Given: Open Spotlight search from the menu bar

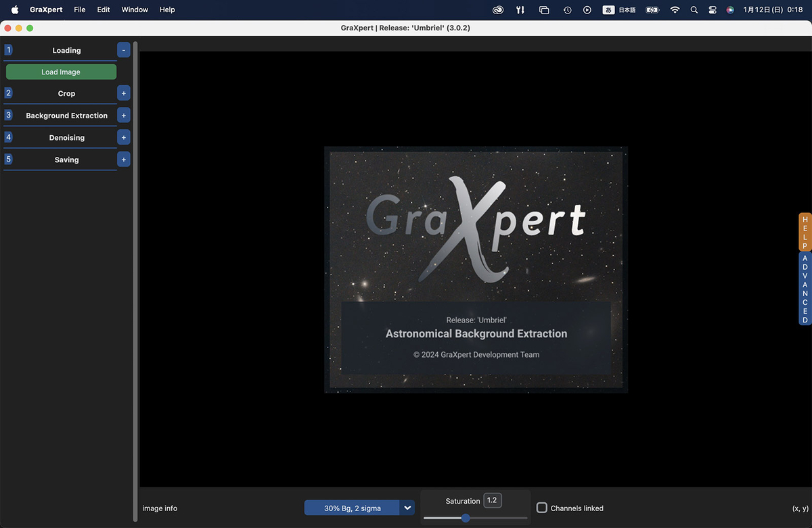Looking at the screenshot, I should click(x=694, y=9).
